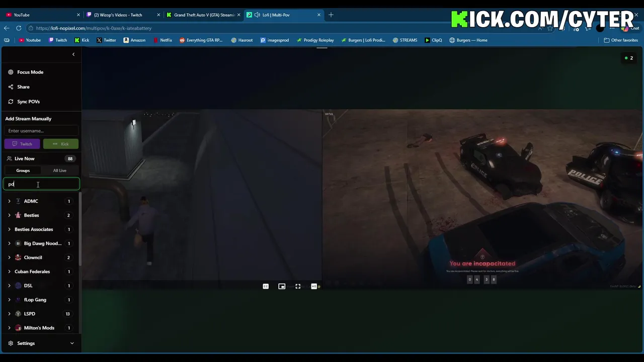Click the Sync POVs label
The image size is (644, 362).
click(x=28, y=102)
